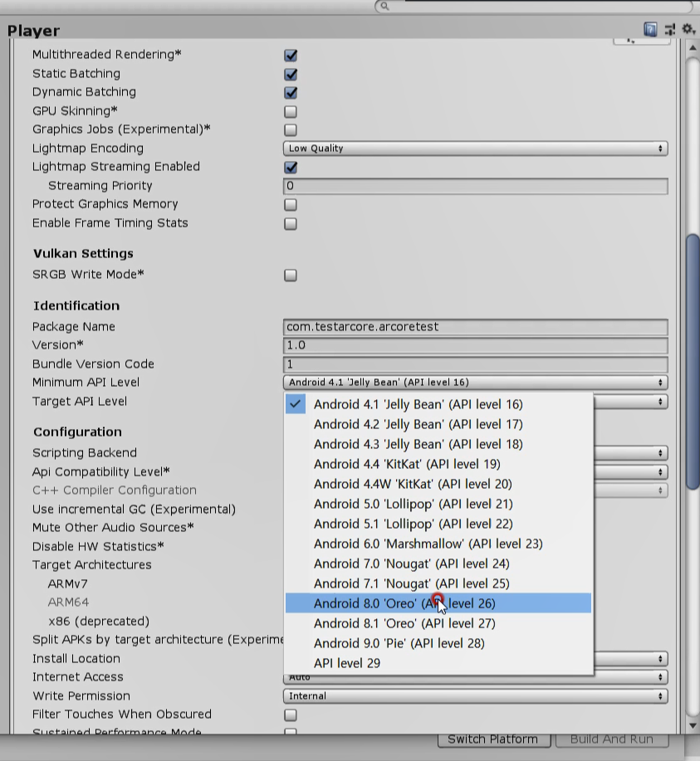Open the Player help documentation icon
Screen dimensions: 700x761
[650, 30]
